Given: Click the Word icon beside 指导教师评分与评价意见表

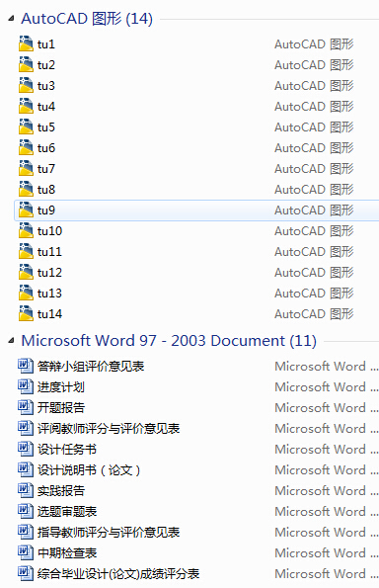Looking at the screenshot, I should pos(26,532).
